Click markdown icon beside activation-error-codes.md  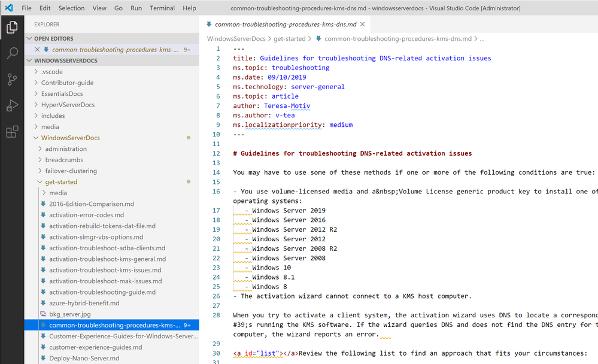click(44, 215)
